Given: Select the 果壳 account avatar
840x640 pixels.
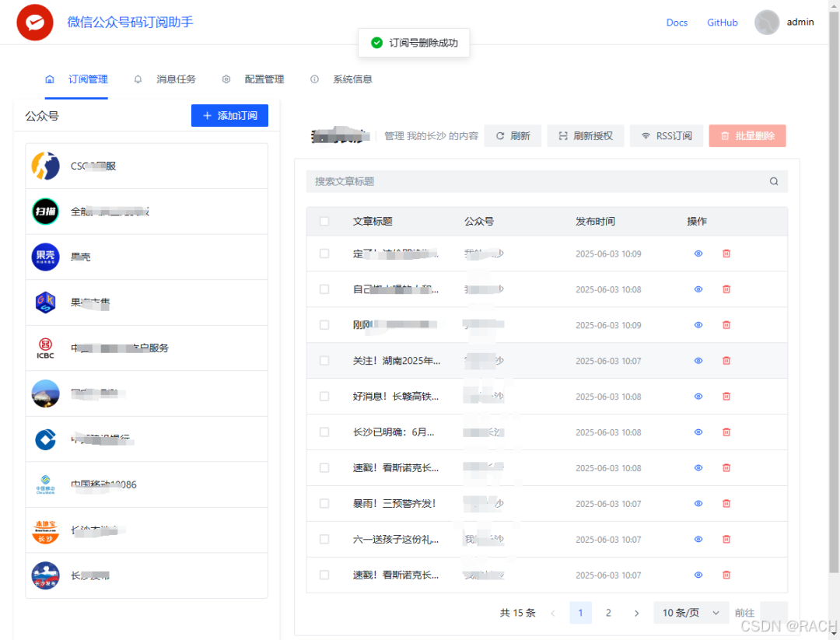Looking at the screenshot, I should pyautogui.click(x=46, y=257).
